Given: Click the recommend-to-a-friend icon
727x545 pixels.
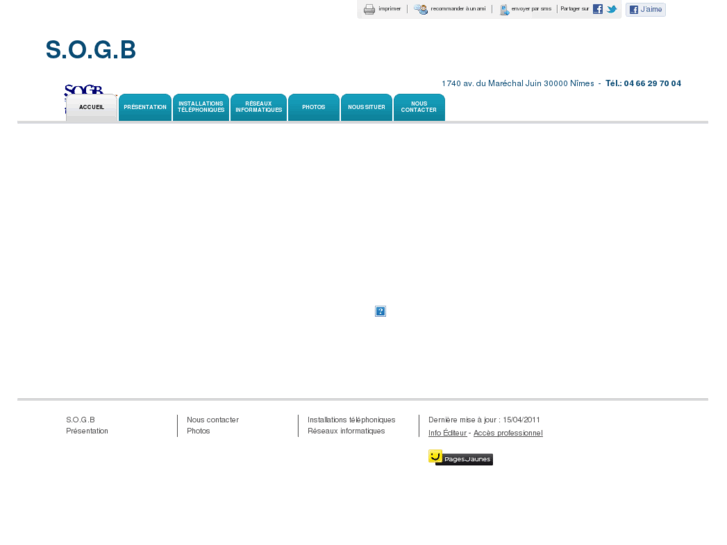Looking at the screenshot, I should click(421, 9).
